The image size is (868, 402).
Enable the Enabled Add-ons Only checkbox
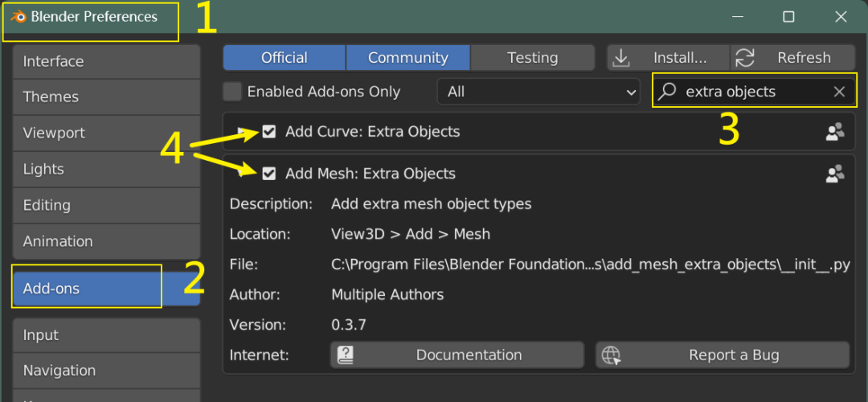point(232,92)
